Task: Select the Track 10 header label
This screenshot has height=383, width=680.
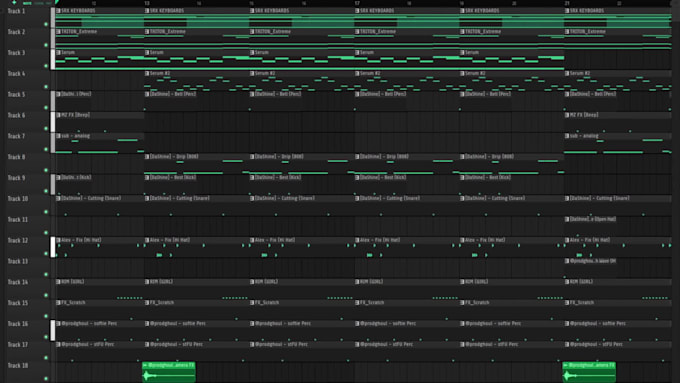Action: click(17, 198)
